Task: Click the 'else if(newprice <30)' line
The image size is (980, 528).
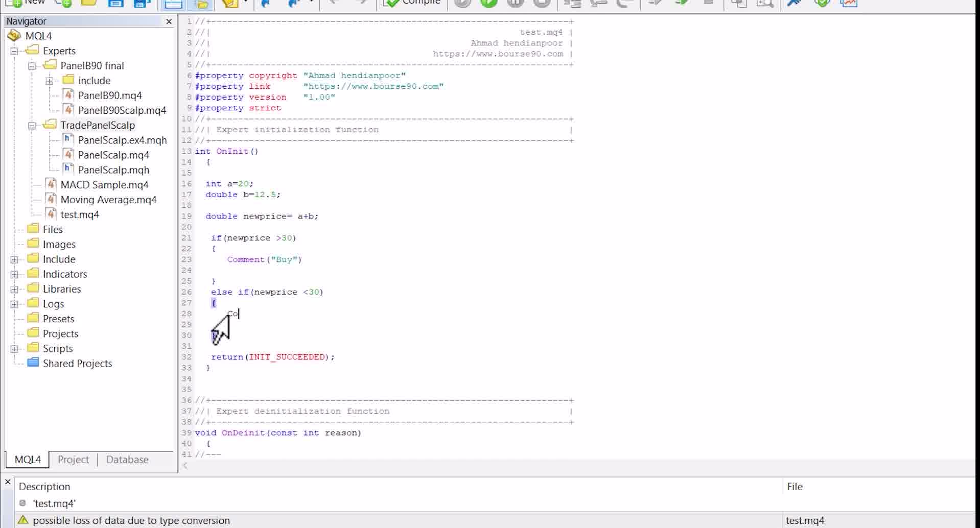Action: pos(267,292)
